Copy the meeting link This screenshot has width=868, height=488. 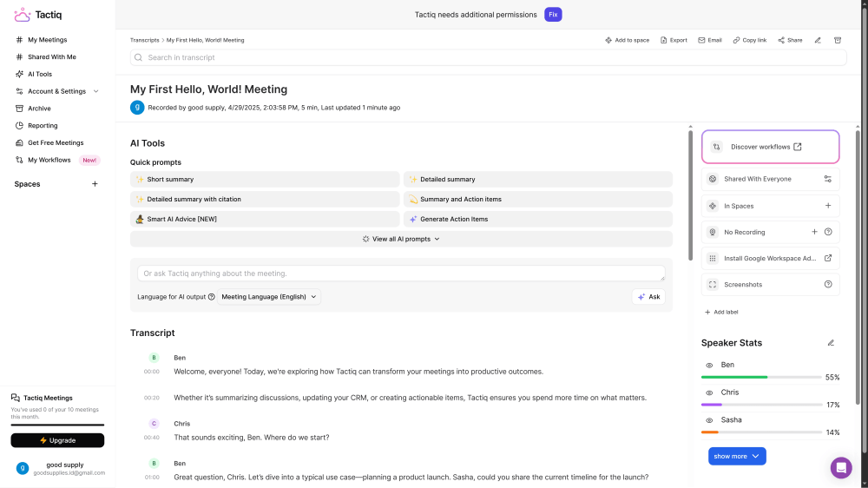[x=750, y=40]
